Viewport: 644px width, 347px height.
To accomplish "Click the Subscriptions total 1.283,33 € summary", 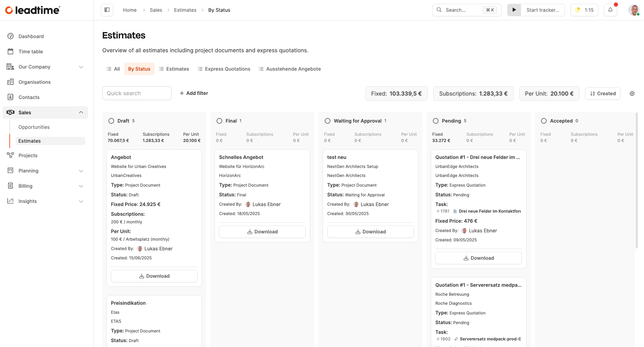I will [x=473, y=94].
